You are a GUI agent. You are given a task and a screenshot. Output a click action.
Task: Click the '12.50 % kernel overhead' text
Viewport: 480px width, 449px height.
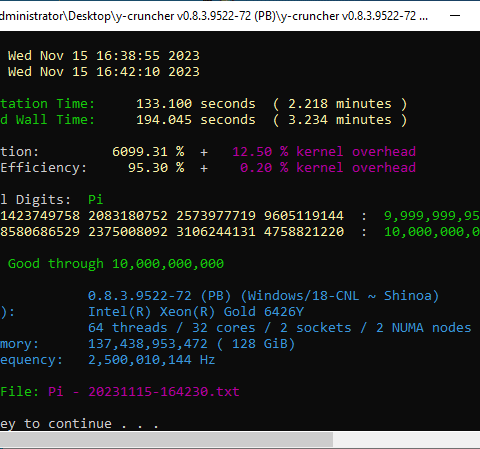(x=324, y=152)
